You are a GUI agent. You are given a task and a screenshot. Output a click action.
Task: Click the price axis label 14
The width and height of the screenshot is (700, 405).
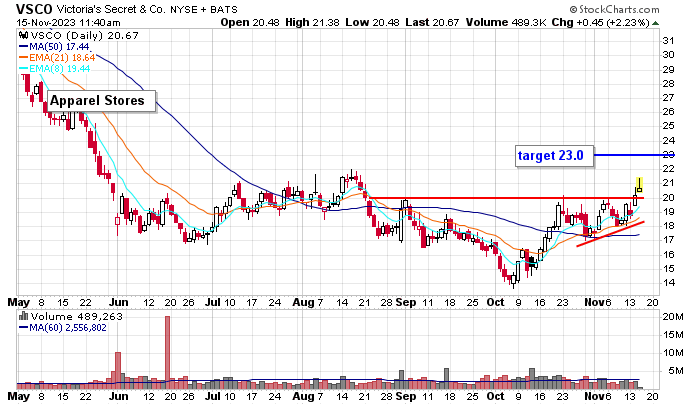click(x=668, y=283)
